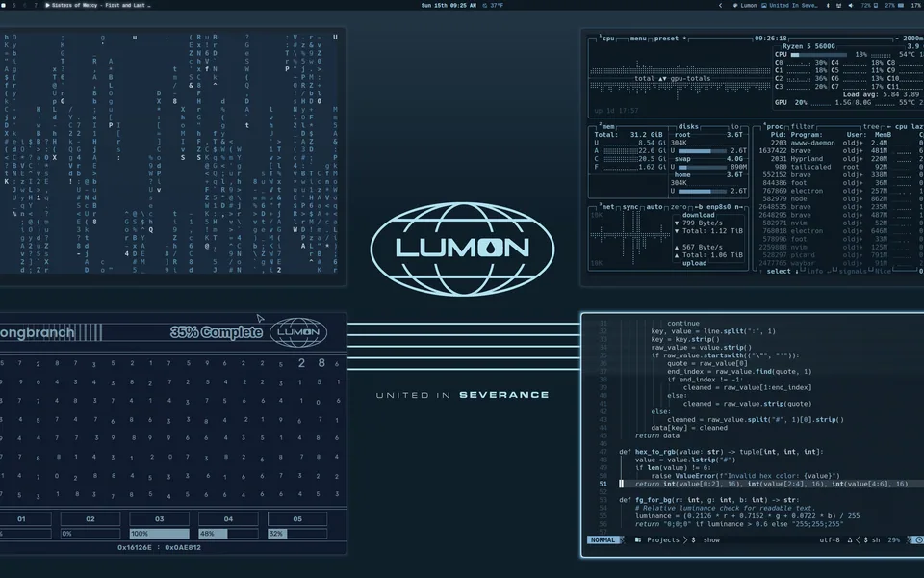Open the Sisters of Mercy now-playing title in top bar

[101, 6]
